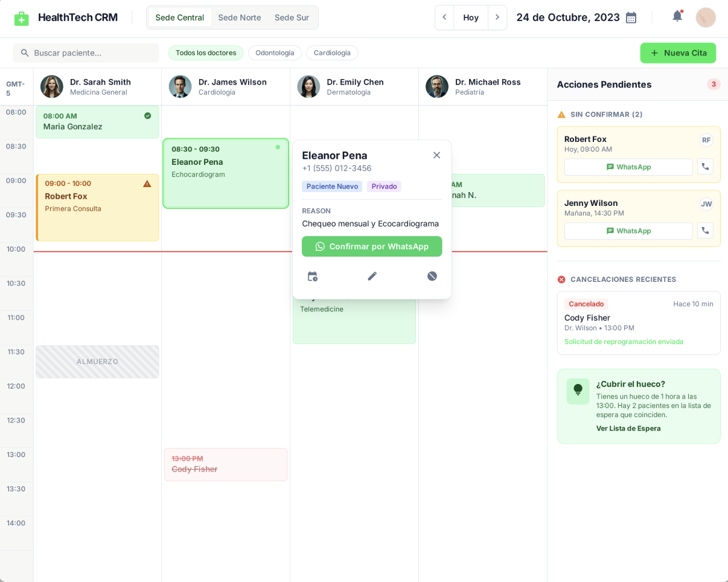Click the notification bell icon
Viewport: 728px width, 582px height.
pos(677,17)
